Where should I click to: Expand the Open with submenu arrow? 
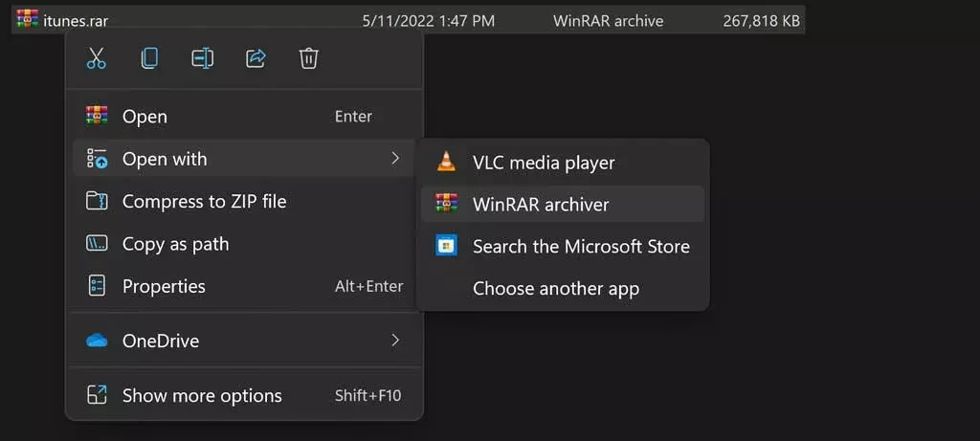click(x=395, y=159)
